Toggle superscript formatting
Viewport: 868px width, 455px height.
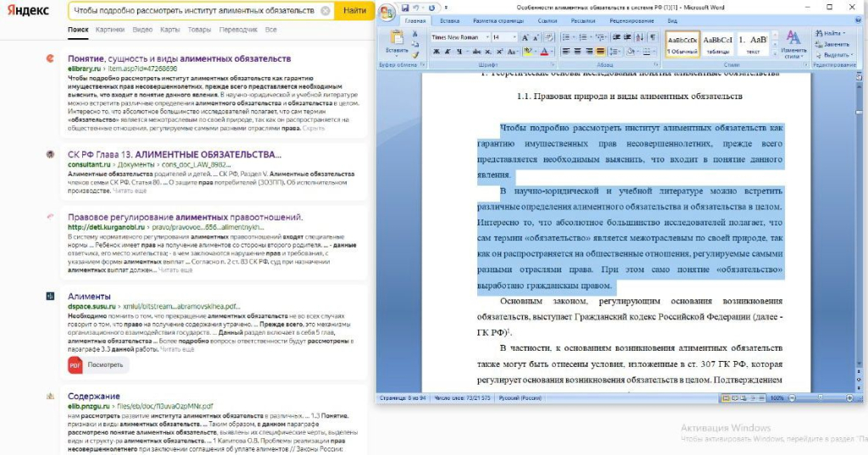[499, 52]
